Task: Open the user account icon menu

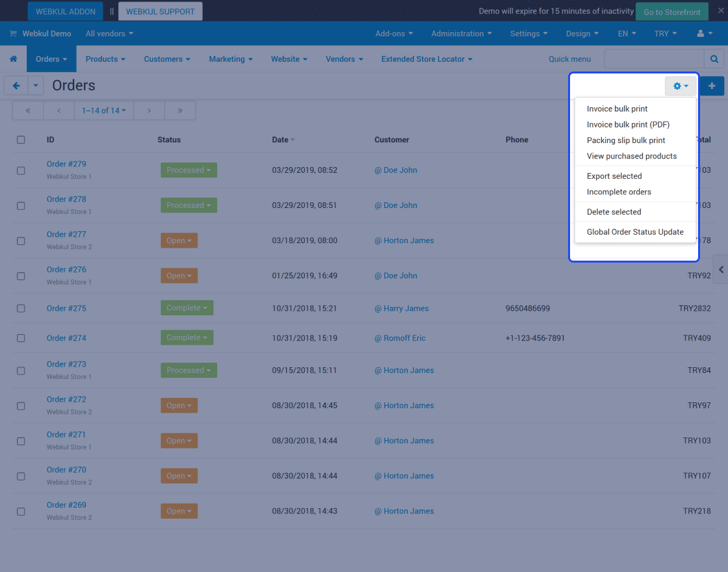Action: click(x=705, y=33)
